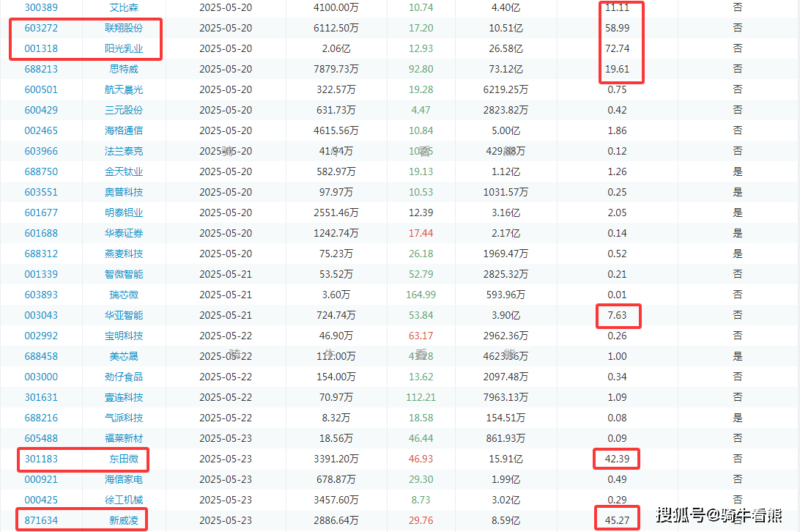Click stock name 明泰铝业

[x=124, y=213]
